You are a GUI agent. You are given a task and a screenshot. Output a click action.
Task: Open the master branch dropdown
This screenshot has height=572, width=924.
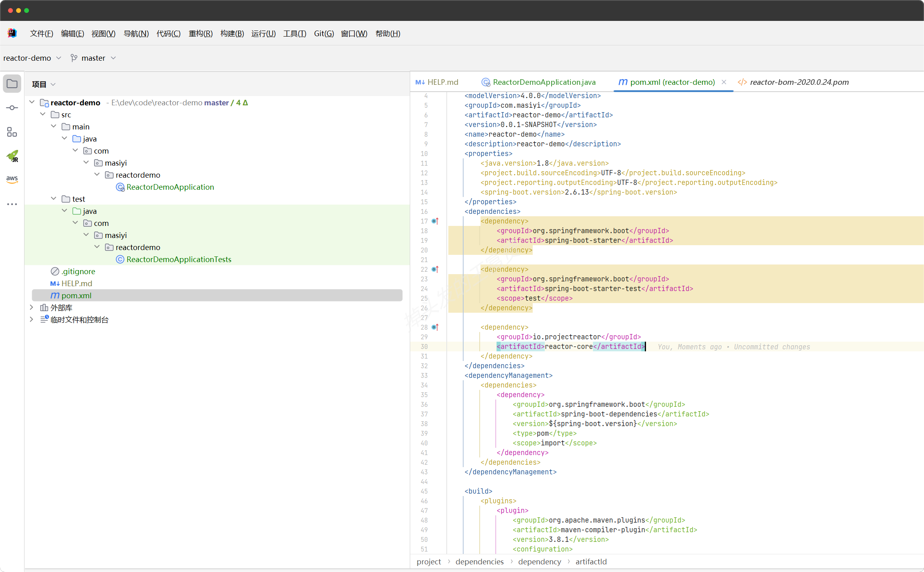pyautogui.click(x=93, y=58)
